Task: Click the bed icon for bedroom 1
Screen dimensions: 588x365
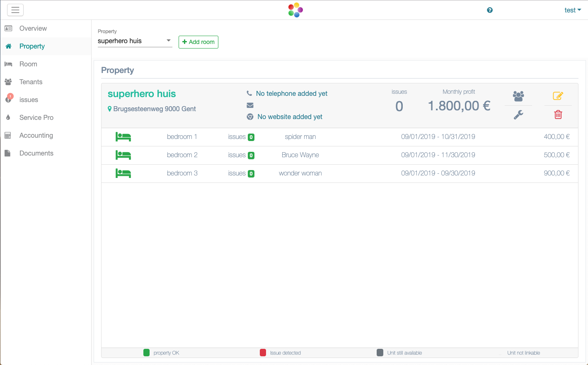Action: click(x=123, y=137)
